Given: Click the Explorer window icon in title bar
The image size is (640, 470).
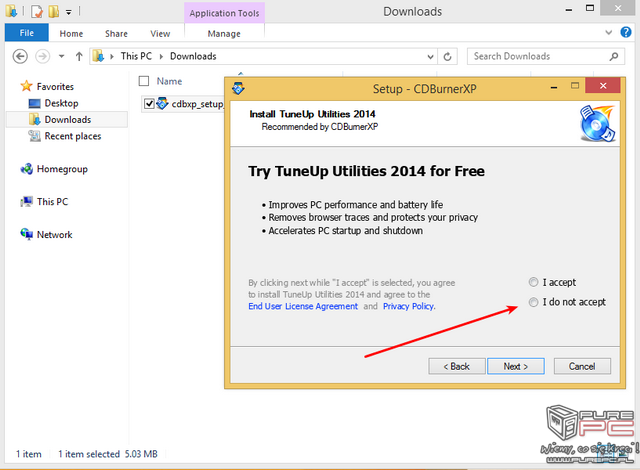Looking at the screenshot, I should point(11,11).
